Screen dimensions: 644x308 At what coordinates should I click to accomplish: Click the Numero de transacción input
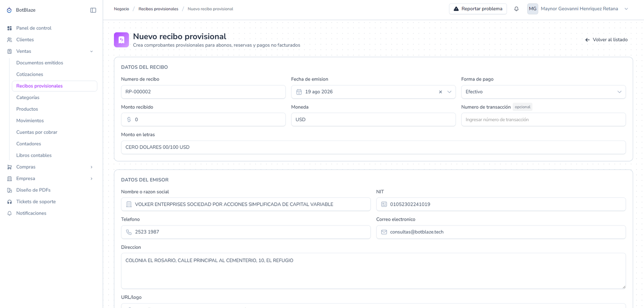pyautogui.click(x=543, y=120)
